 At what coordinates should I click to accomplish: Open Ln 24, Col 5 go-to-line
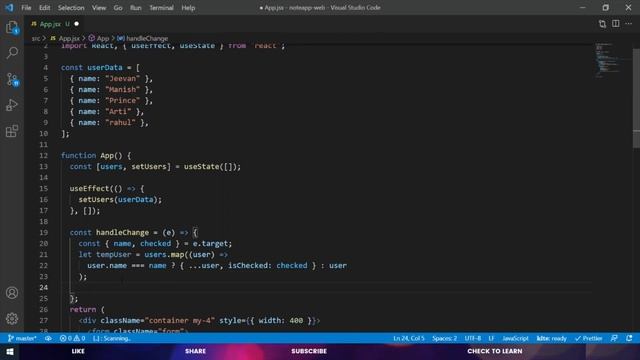click(409, 338)
